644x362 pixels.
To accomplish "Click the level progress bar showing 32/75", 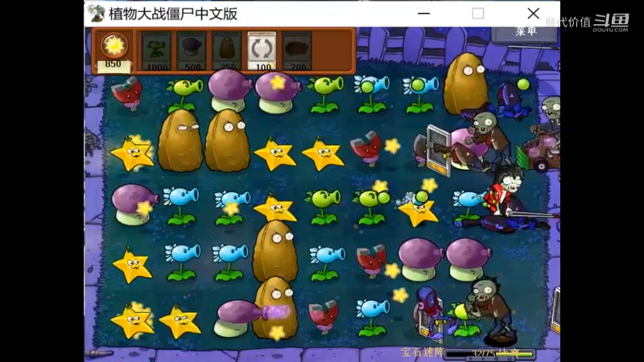I will click(490, 353).
